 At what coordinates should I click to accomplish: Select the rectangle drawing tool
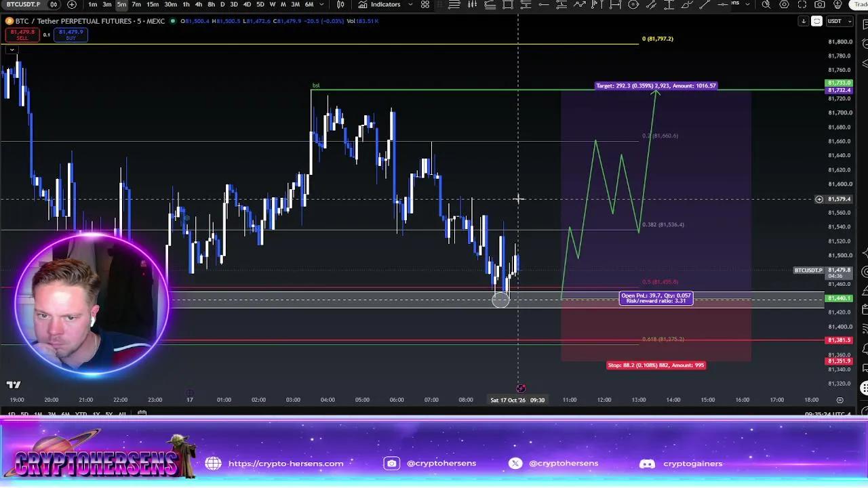508,4
